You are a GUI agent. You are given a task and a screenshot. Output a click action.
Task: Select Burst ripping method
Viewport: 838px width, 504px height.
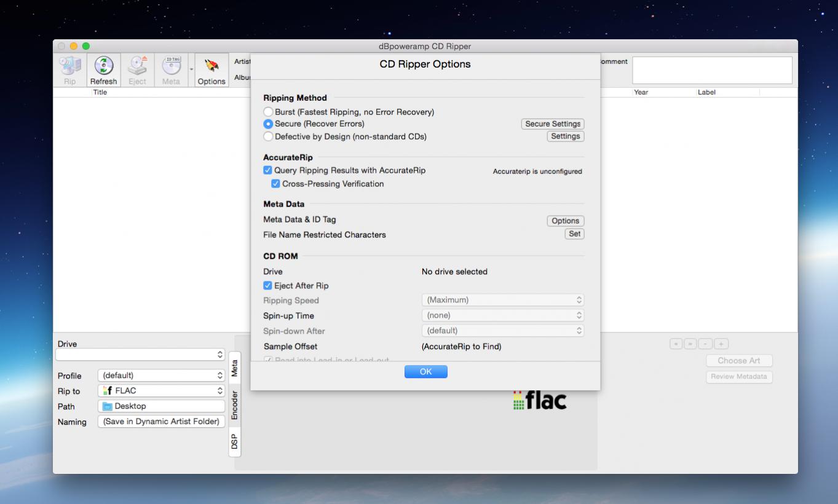click(268, 112)
